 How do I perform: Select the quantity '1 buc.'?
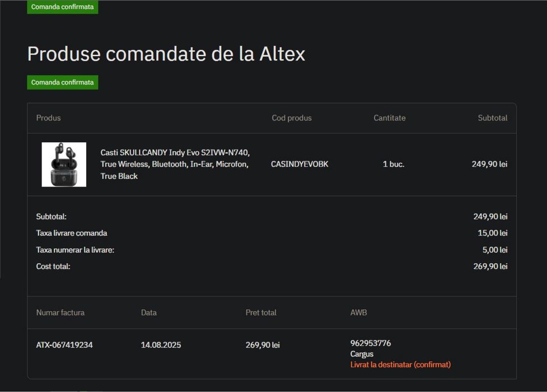click(394, 164)
